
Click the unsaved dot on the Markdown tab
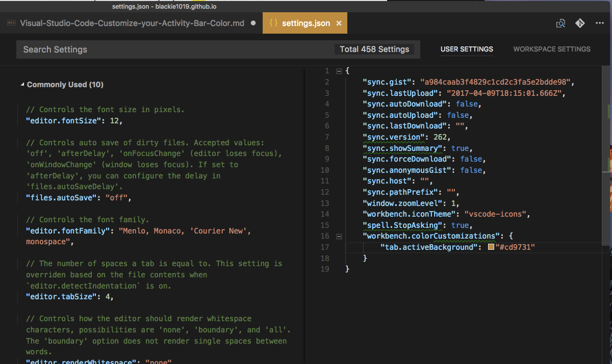[253, 23]
